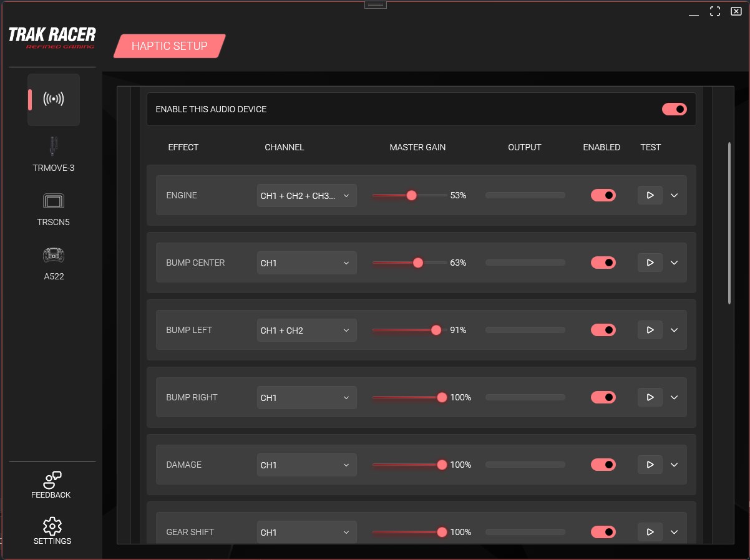Play the Damage effect test

(x=650, y=465)
